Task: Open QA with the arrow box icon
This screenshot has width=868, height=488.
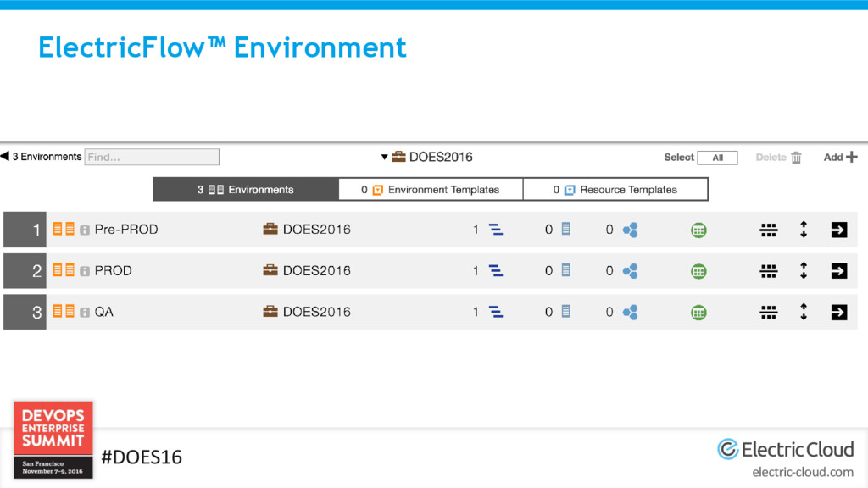Action: [x=839, y=312]
